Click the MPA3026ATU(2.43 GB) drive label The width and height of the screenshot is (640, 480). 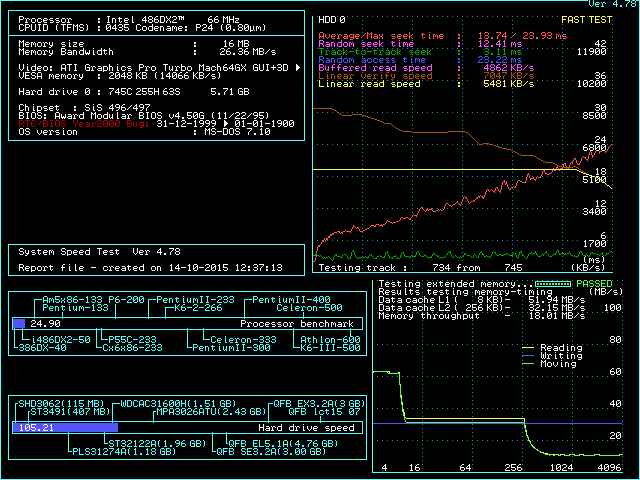click(x=211, y=411)
